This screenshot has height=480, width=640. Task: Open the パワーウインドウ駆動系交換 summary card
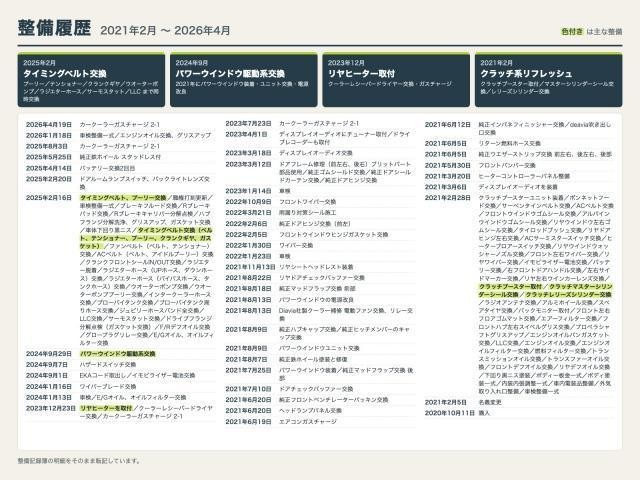click(x=244, y=80)
